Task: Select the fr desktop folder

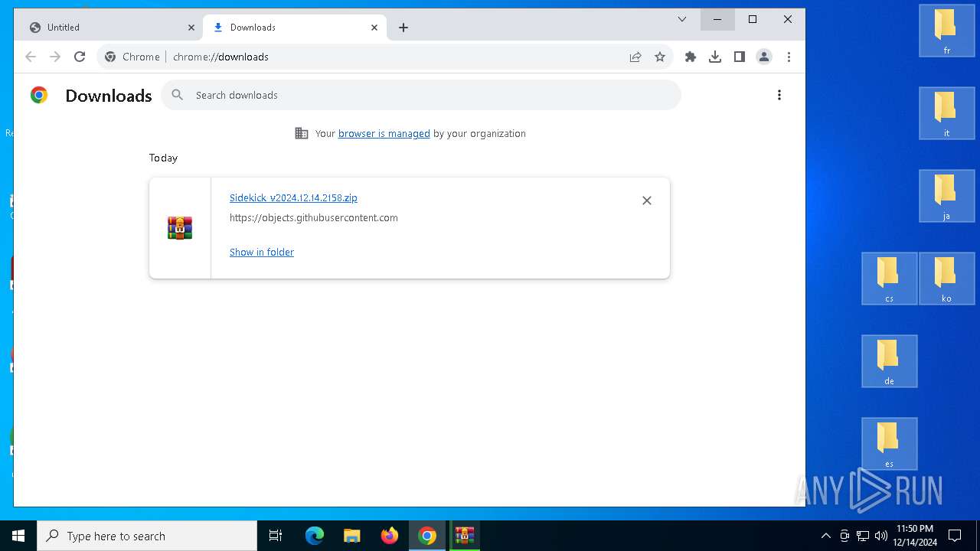Action: pos(946,30)
